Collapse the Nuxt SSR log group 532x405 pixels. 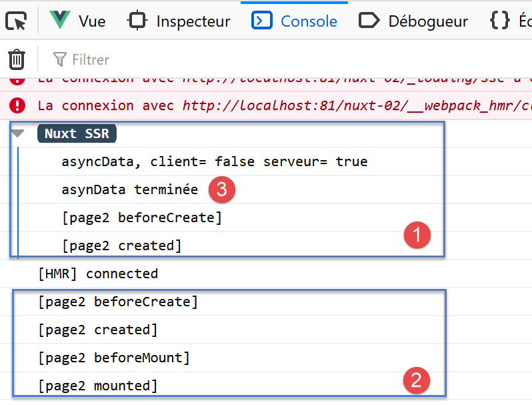18,133
